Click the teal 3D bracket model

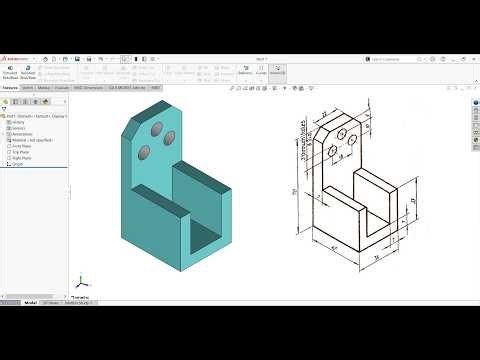(x=176, y=186)
